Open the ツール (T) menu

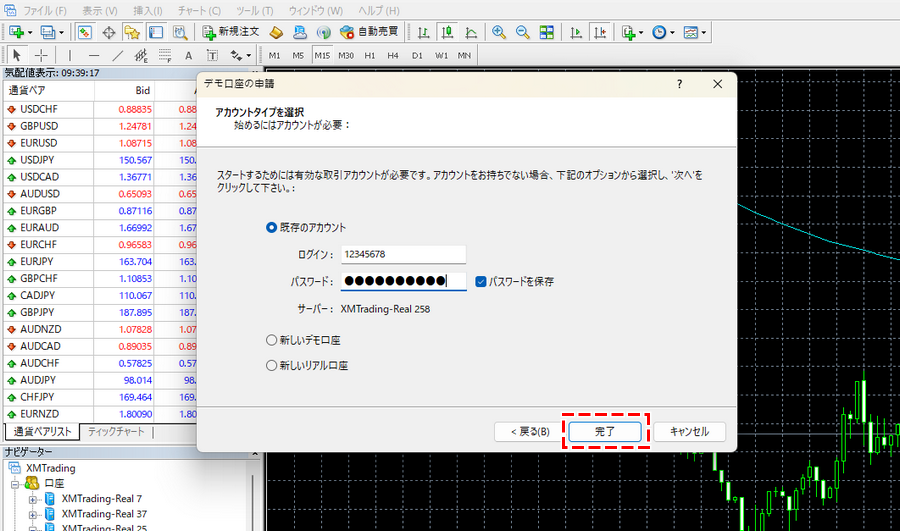[x=255, y=10]
